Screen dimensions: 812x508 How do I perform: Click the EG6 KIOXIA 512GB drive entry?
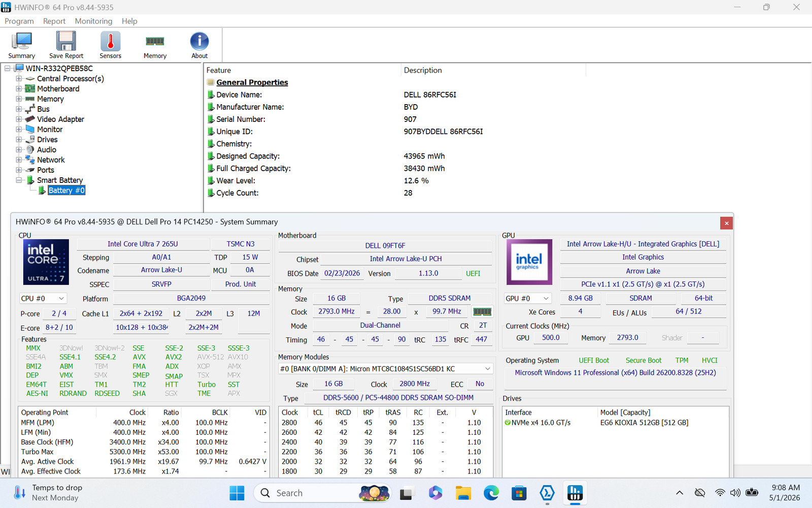click(644, 423)
